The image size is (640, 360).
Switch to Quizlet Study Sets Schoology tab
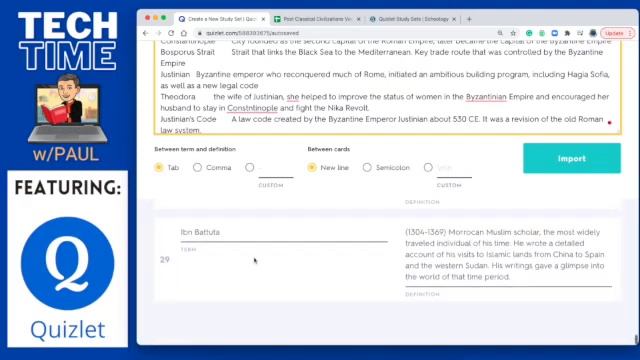(x=412, y=19)
